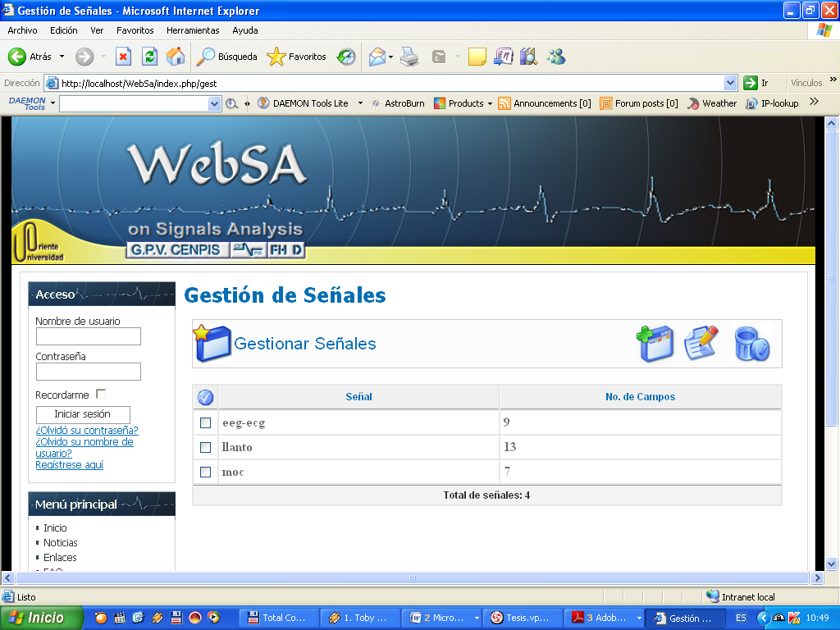840x630 pixels.
Task: Click the delete signal trash icon
Action: 751,344
